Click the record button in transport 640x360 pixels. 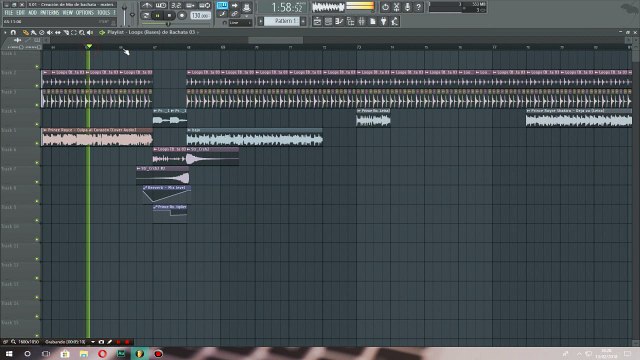point(182,16)
